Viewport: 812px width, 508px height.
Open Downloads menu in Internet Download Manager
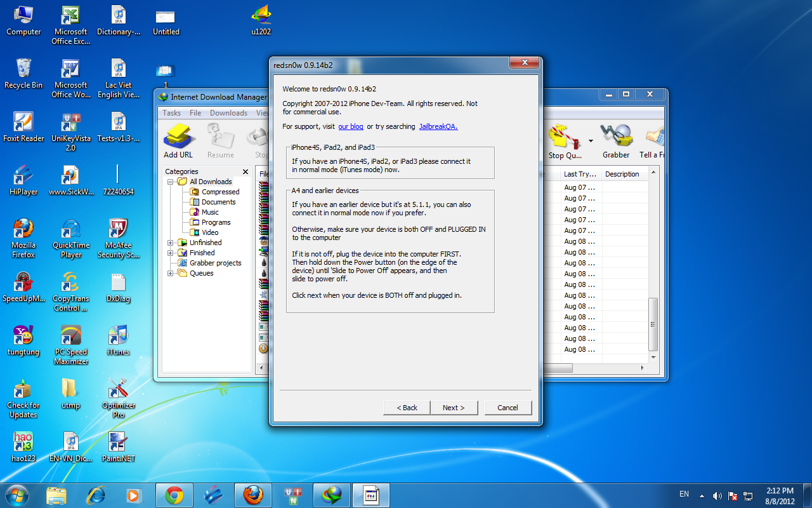[228, 113]
